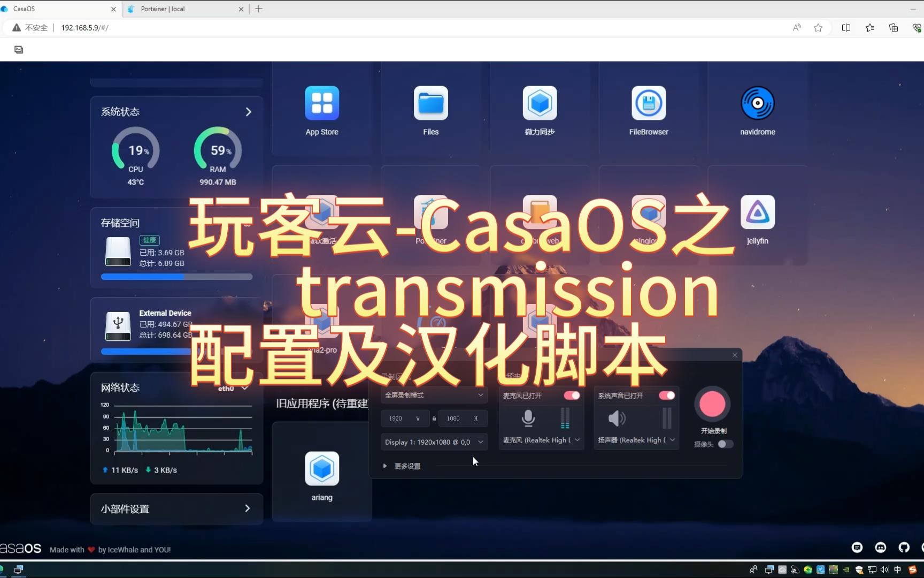
Task: Click the system disk drive icon
Action: 118,252
